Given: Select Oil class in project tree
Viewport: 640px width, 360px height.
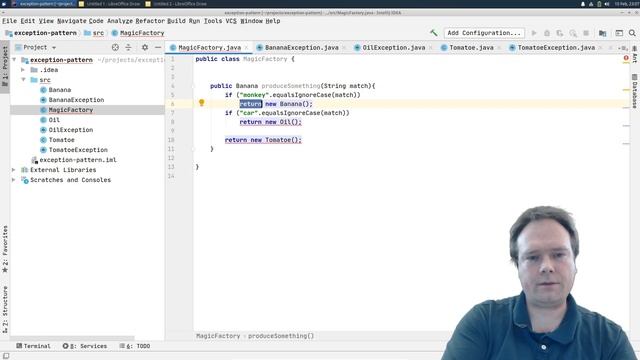Looking at the screenshot, I should (54, 120).
